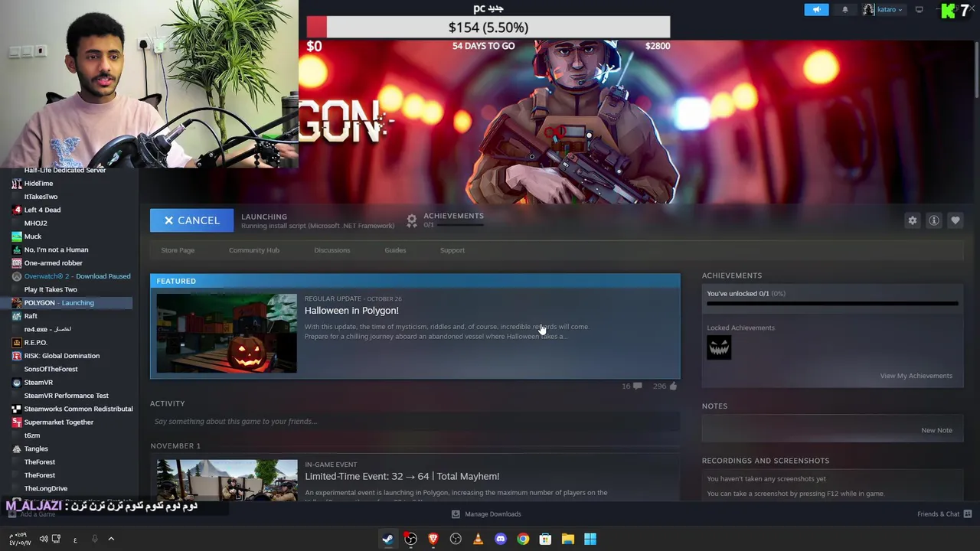
Task: Click the microphone tray icon
Action: click(94, 540)
